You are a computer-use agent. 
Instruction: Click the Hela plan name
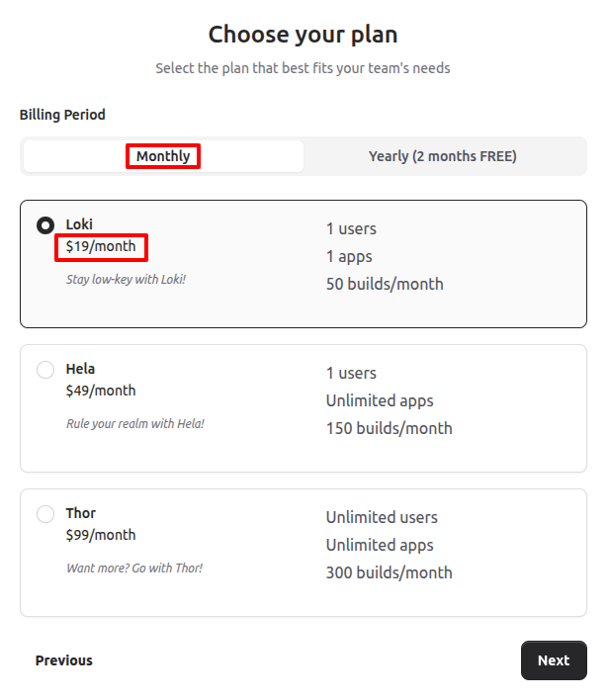pos(80,369)
